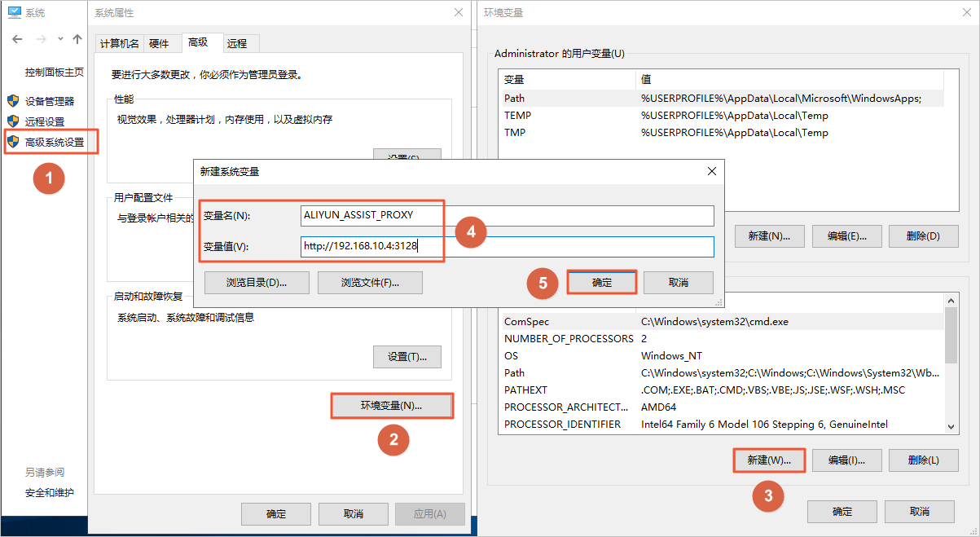This screenshot has height=537, width=980.
Task: Click the back arrow in System window
Action: tap(17, 39)
